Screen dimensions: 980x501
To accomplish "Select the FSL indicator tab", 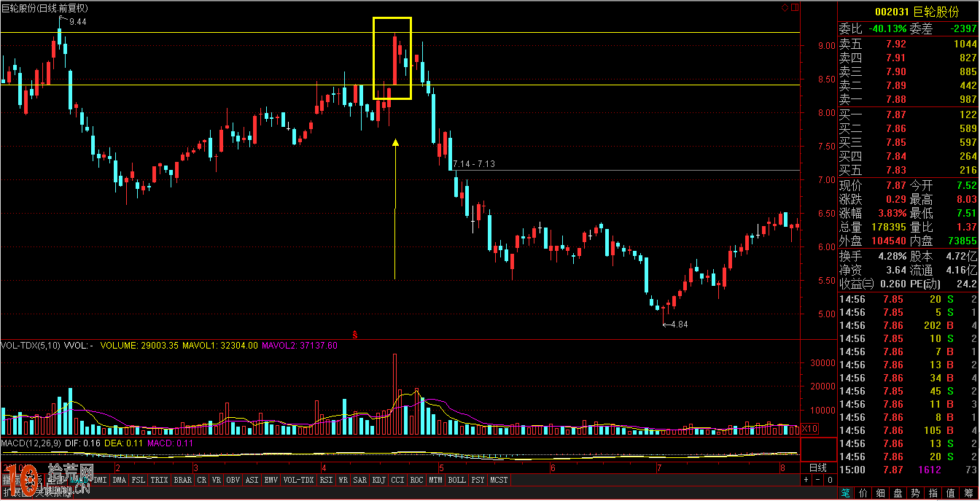I will [138, 480].
